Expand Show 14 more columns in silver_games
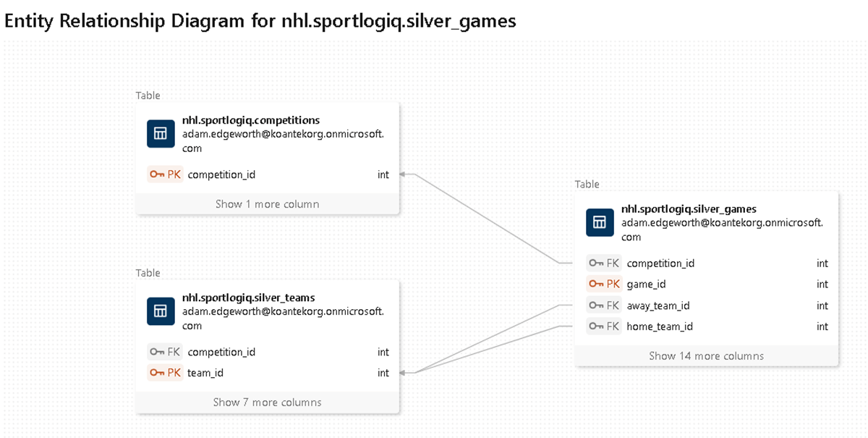The width and height of the screenshot is (868, 438). tap(706, 355)
